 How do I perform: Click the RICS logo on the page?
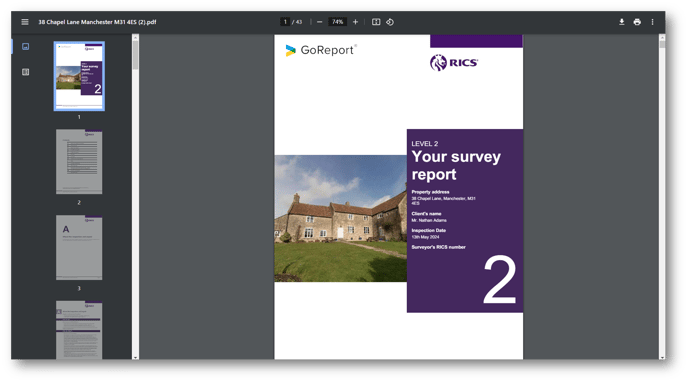(x=454, y=63)
